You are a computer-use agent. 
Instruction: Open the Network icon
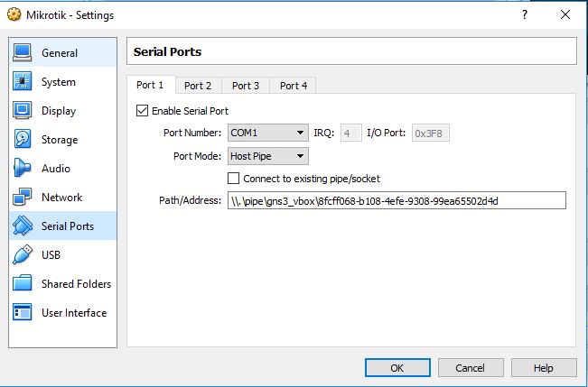tap(22, 197)
